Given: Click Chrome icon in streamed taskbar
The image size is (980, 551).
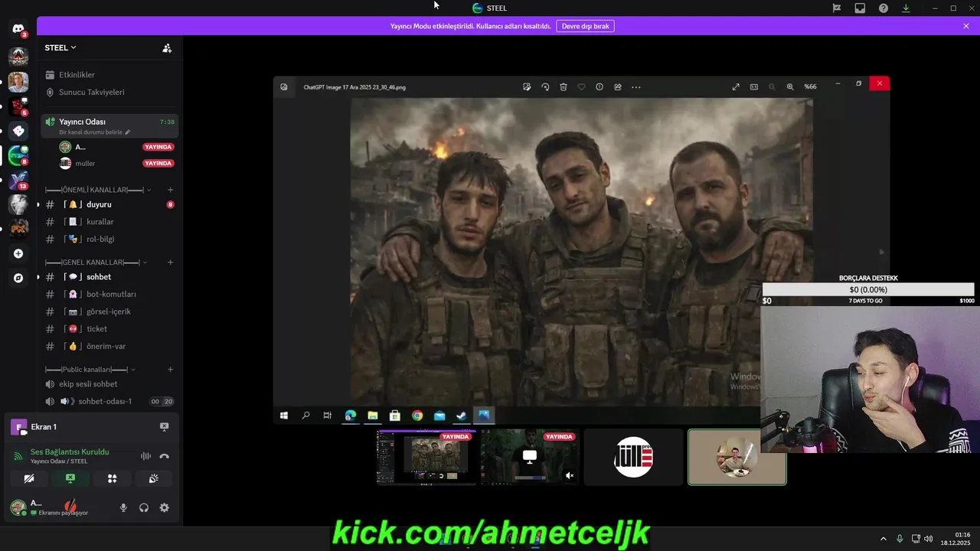Looking at the screenshot, I should [x=417, y=416].
